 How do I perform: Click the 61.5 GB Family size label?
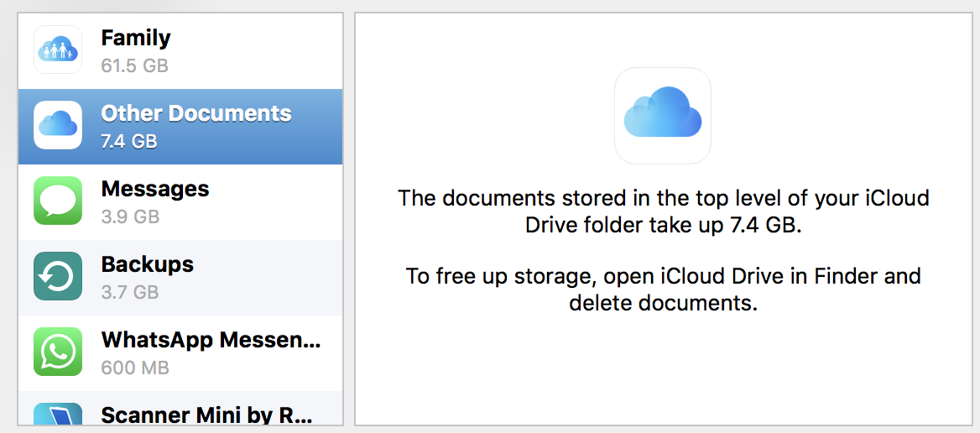click(x=134, y=65)
